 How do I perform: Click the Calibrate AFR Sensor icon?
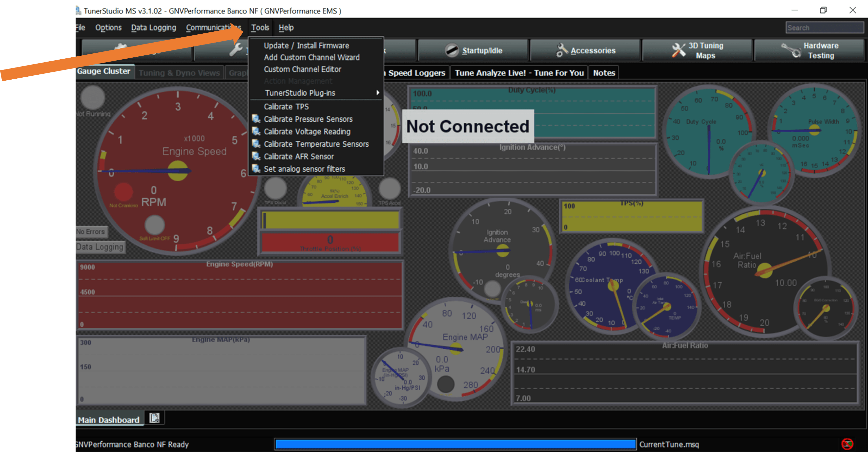pyautogui.click(x=256, y=156)
